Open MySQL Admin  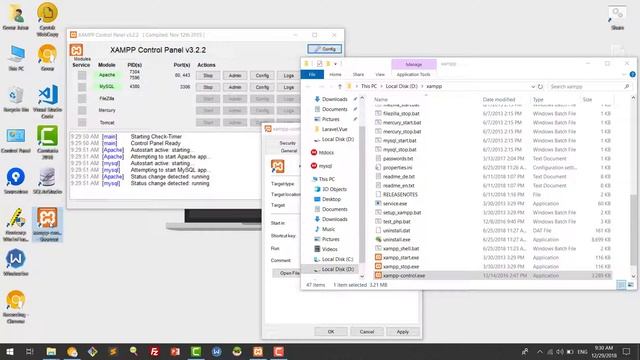235,87
